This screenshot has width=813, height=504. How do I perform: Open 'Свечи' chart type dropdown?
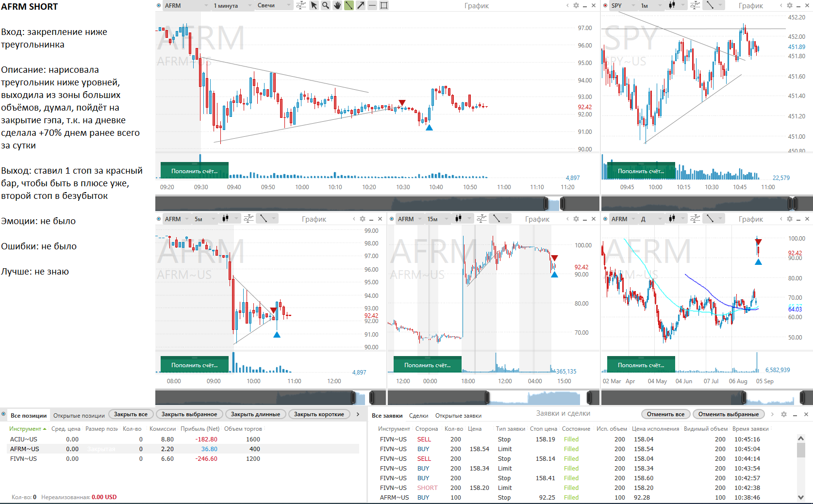click(274, 5)
